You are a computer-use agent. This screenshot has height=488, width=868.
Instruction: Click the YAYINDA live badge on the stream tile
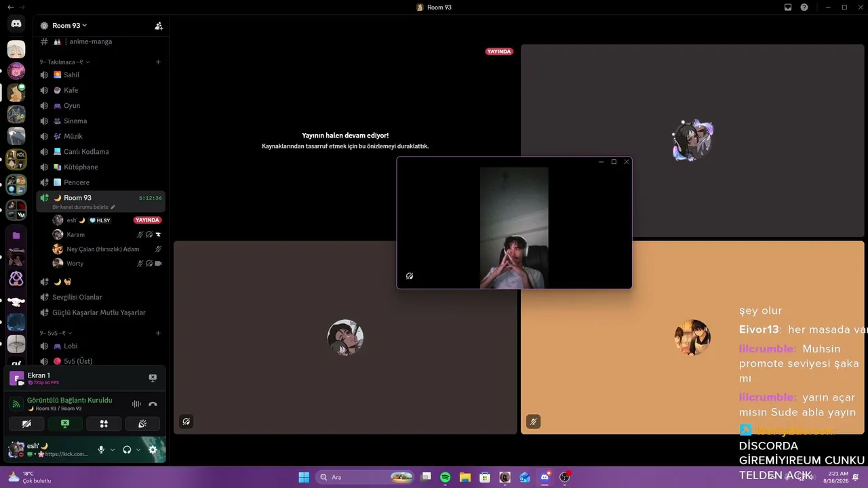[x=499, y=52]
